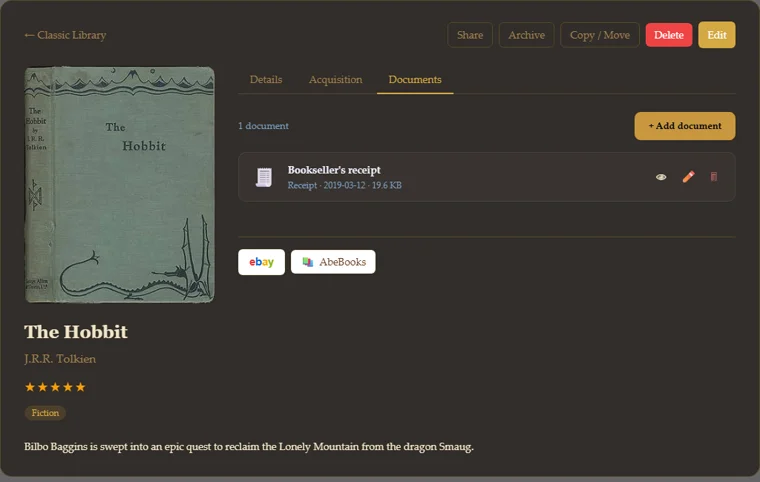Image resolution: width=760 pixels, height=482 pixels.
Task: Open the eBay search button
Action: [x=261, y=262]
